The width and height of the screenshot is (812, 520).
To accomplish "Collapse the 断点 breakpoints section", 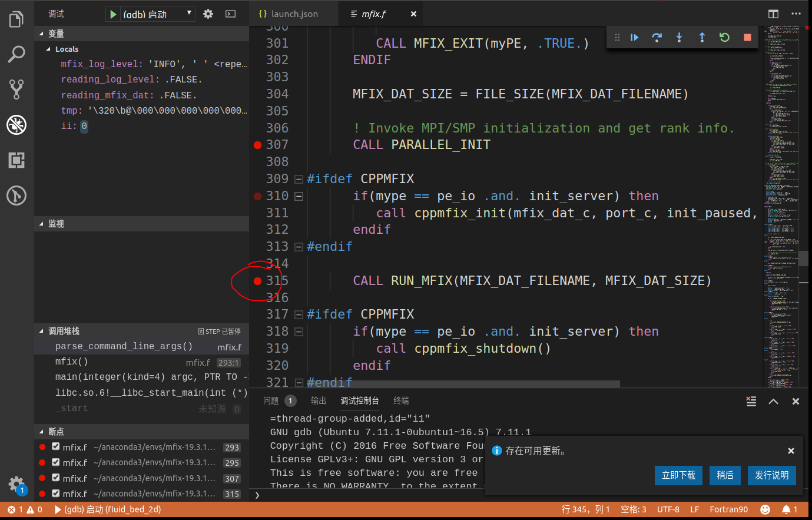I will [x=141, y=432].
